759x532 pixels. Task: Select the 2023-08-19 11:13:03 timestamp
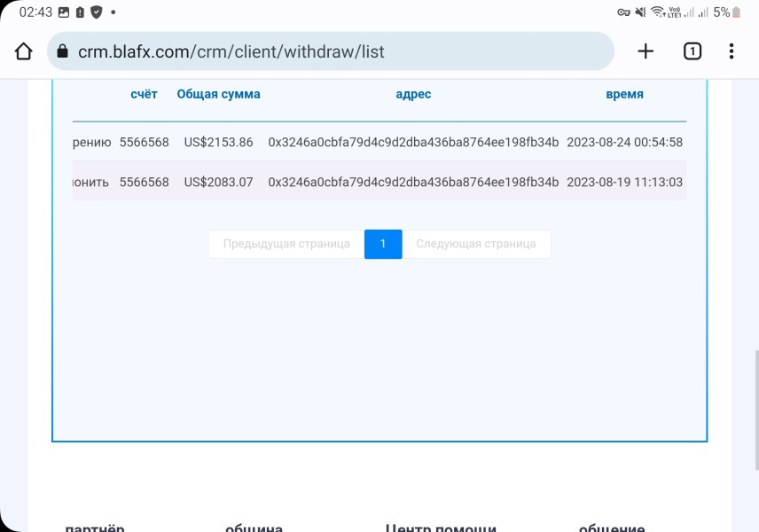[624, 182]
